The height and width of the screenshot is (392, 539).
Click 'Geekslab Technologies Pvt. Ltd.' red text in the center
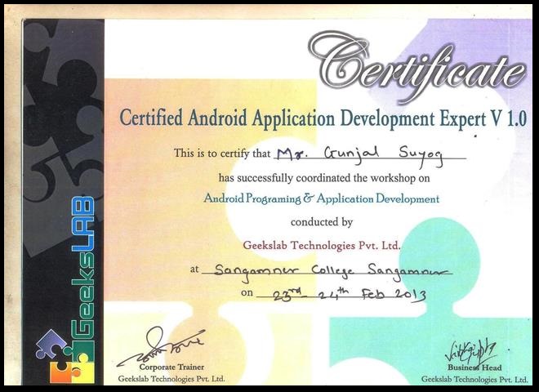point(322,246)
